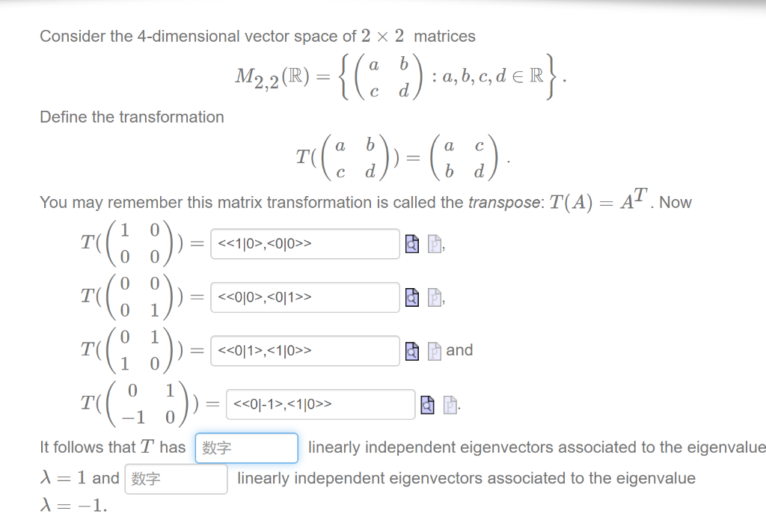Click the phrase 'Define the transformation'
766x532 pixels.
point(132,117)
